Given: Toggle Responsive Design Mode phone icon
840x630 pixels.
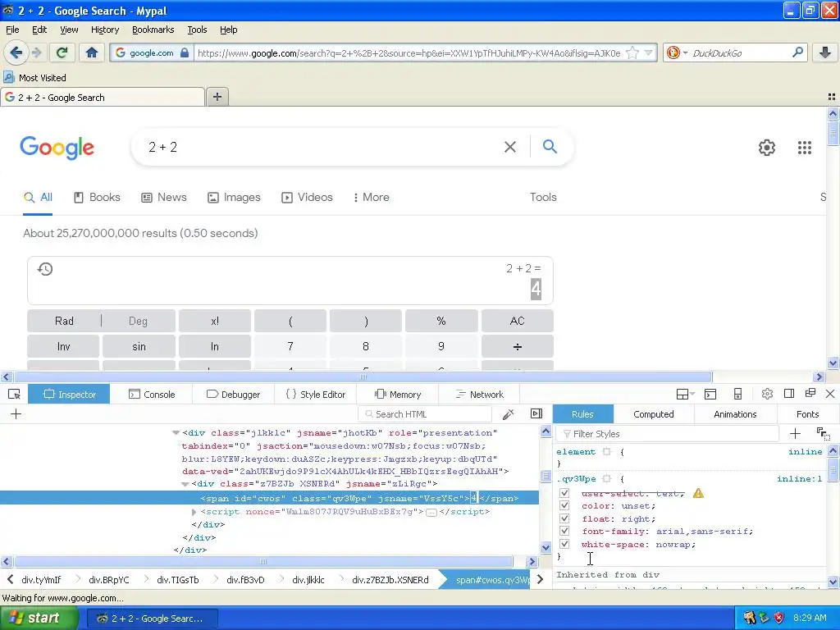Looking at the screenshot, I should pos(737,395).
